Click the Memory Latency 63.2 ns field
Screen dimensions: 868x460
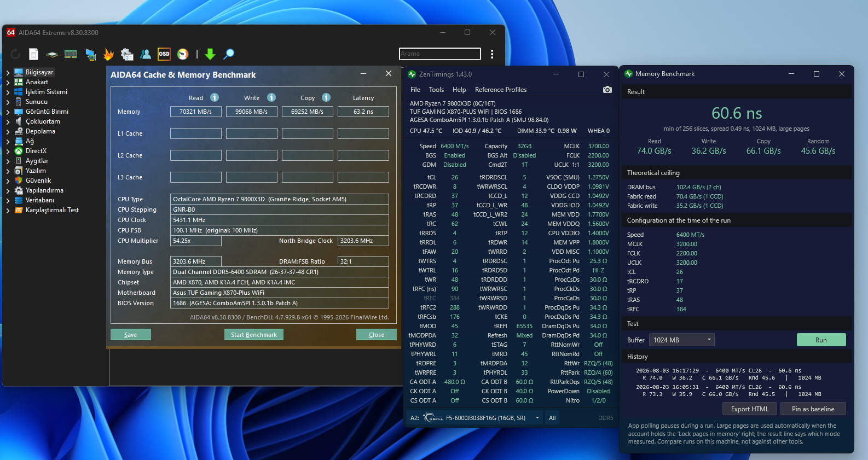pyautogui.click(x=363, y=112)
